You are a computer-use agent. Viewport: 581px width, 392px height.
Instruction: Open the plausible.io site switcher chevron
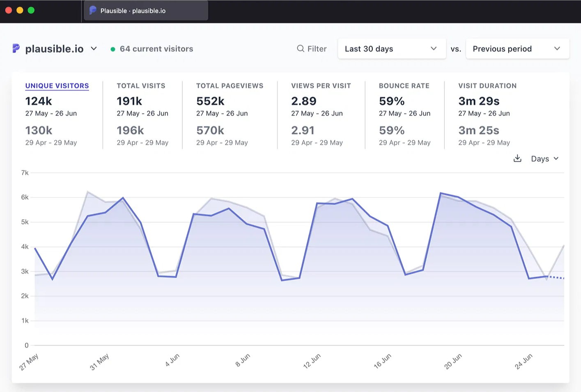(94, 48)
